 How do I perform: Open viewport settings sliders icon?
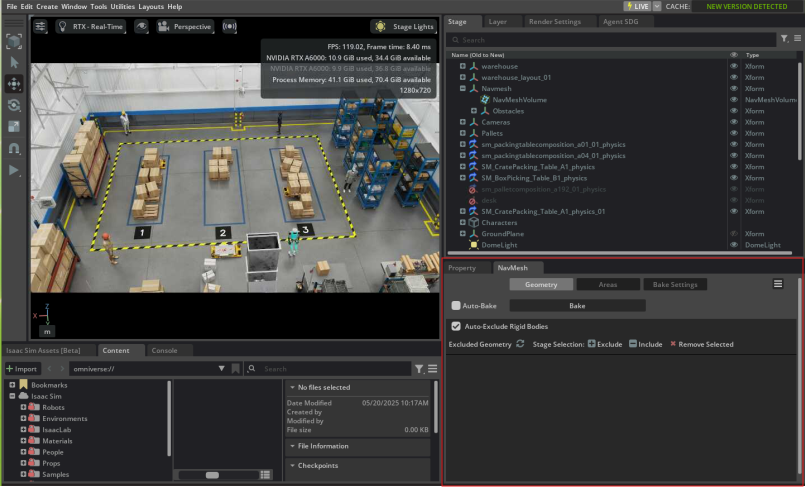41,26
